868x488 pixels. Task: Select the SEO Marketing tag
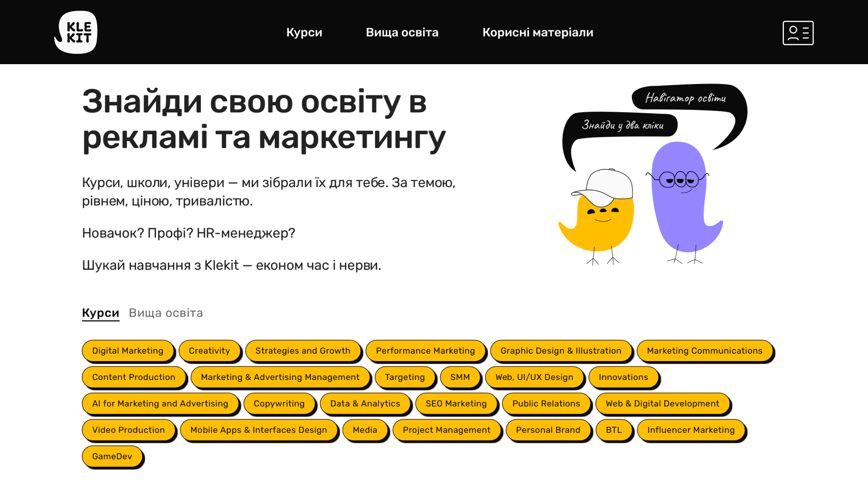(x=456, y=404)
